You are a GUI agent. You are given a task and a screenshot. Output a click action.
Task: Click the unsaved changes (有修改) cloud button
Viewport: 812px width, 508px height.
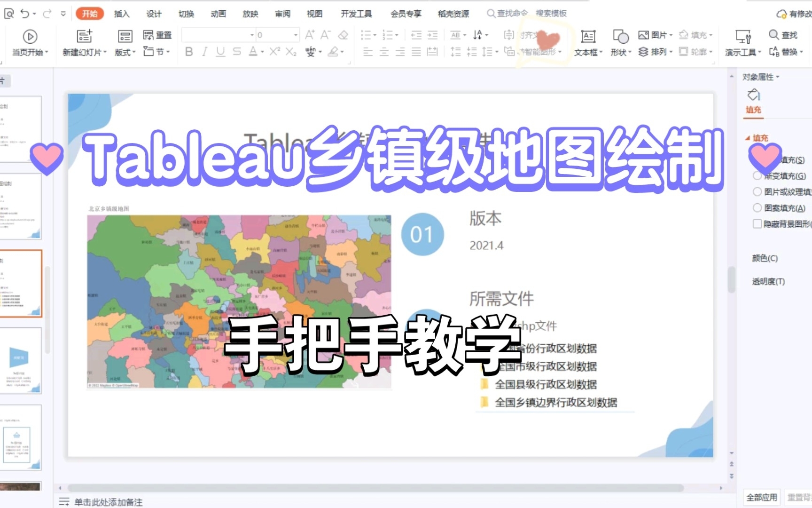pyautogui.click(x=794, y=14)
